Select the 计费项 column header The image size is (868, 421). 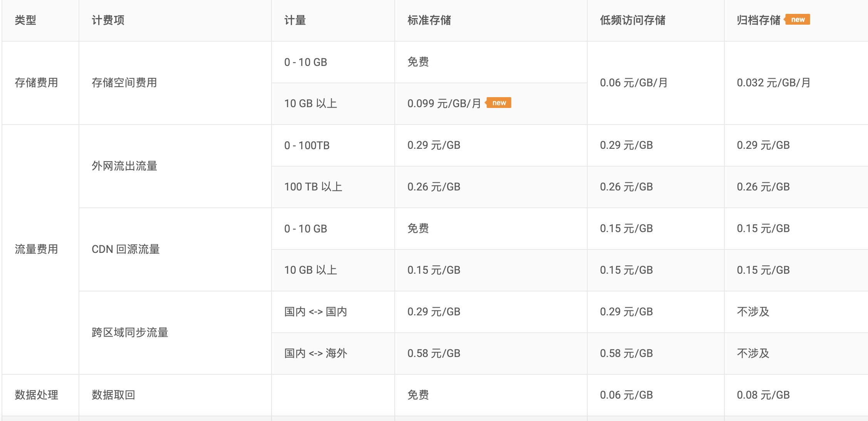[108, 20]
